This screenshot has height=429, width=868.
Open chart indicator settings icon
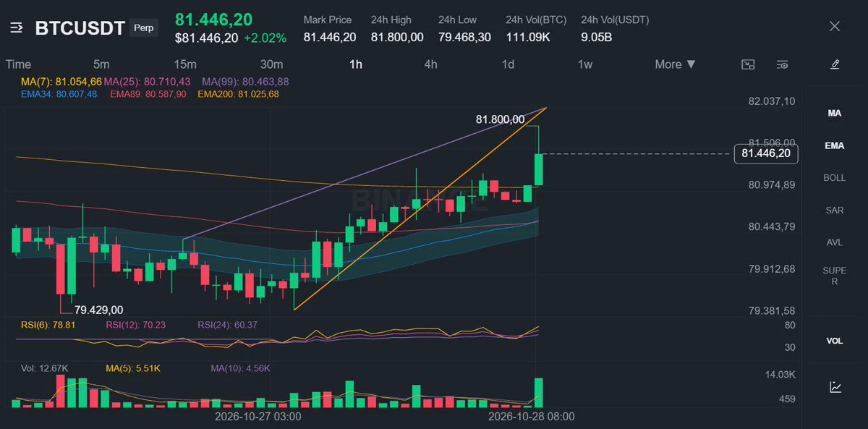point(782,64)
